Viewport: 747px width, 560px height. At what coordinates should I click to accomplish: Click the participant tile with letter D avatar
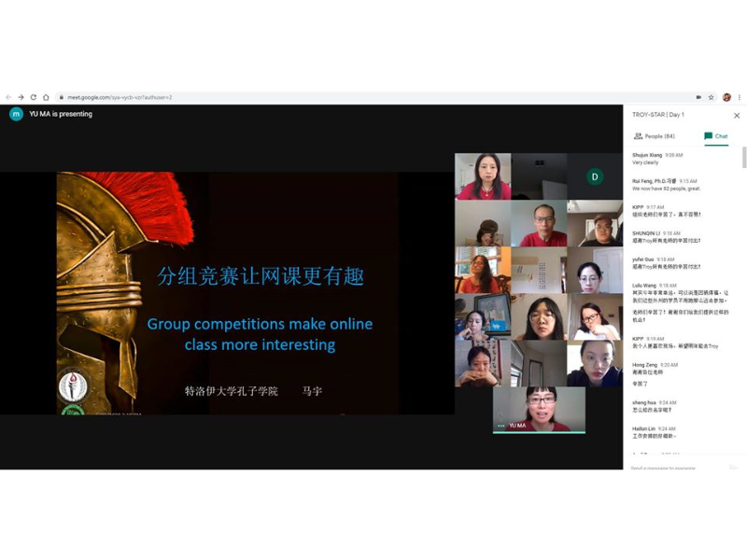point(595,176)
